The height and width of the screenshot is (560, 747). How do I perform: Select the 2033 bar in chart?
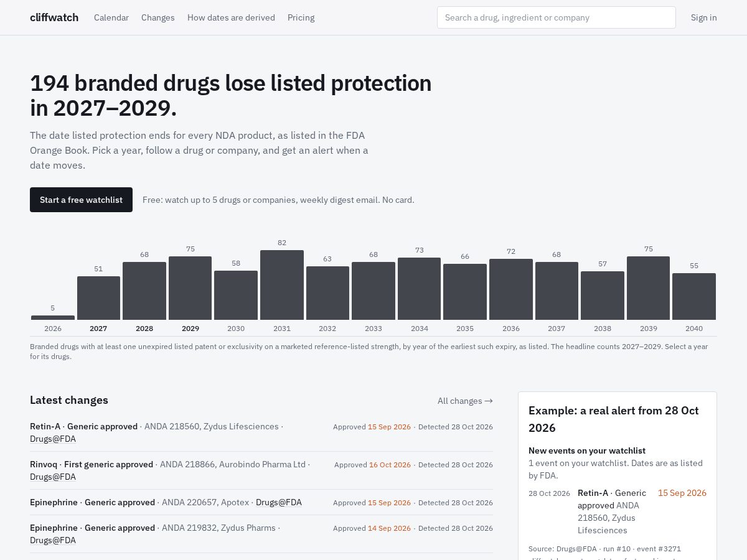tap(374, 291)
